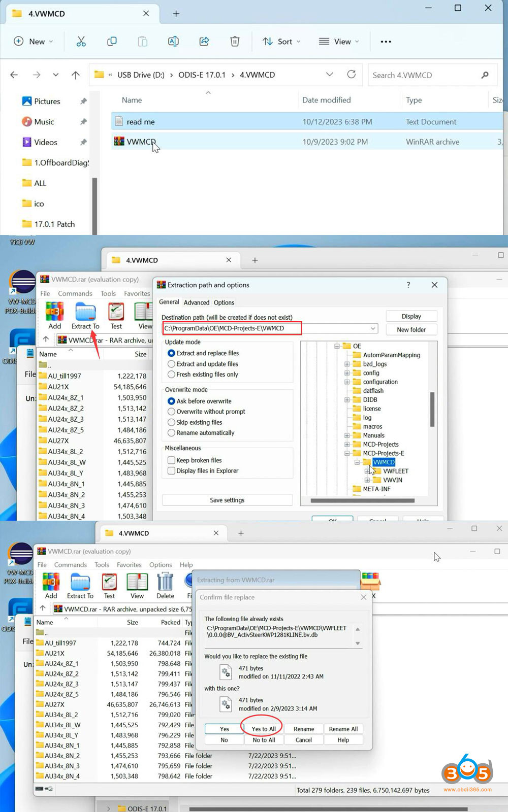Viewport: 508px width, 812px height.
Task: Select Extract and replace files radio button
Action: [171, 353]
